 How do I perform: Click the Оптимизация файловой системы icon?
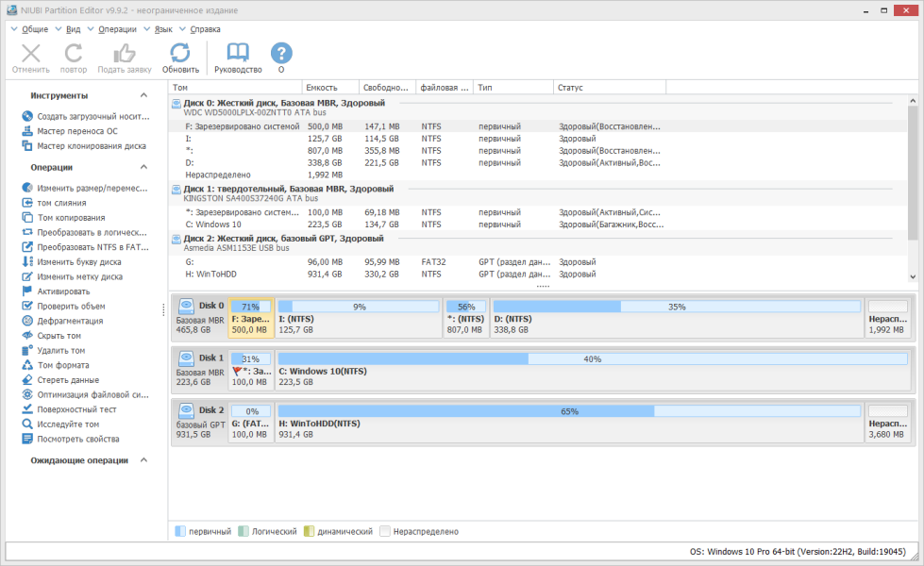(27, 394)
